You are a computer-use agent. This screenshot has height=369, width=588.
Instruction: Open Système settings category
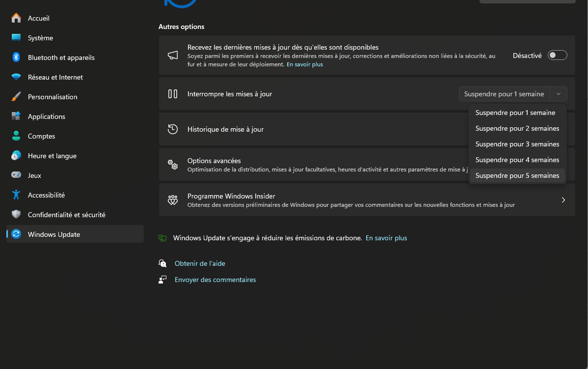coord(75,37)
